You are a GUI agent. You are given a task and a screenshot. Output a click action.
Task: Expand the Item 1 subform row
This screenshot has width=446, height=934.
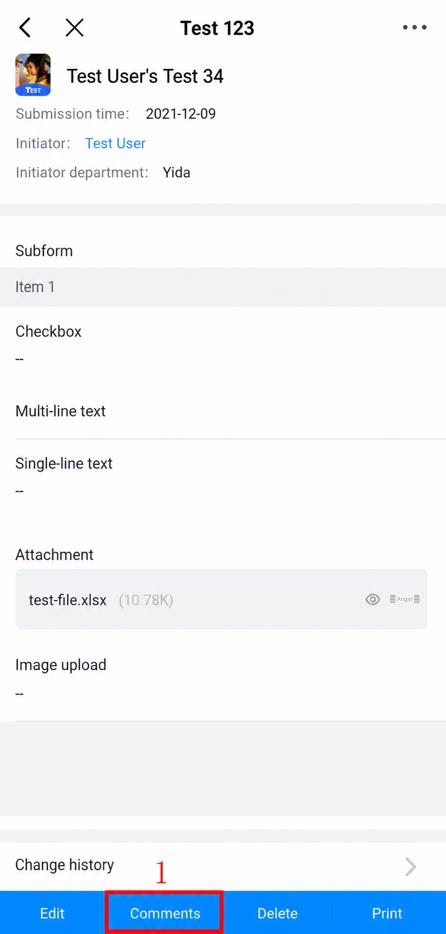point(223,287)
